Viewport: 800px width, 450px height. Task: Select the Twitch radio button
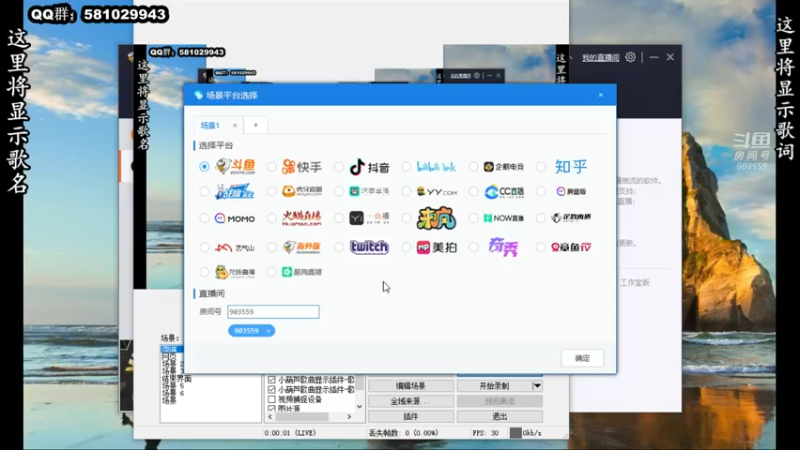pyautogui.click(x=339, y=247)
